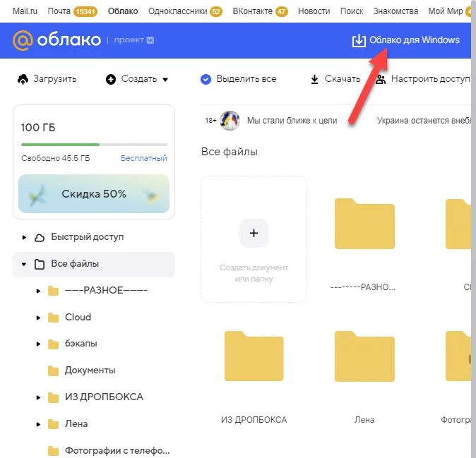Open Одноклассники in top navigation
Image resolution: width=476 pixels, height=458 pixels.
[177, 11]
